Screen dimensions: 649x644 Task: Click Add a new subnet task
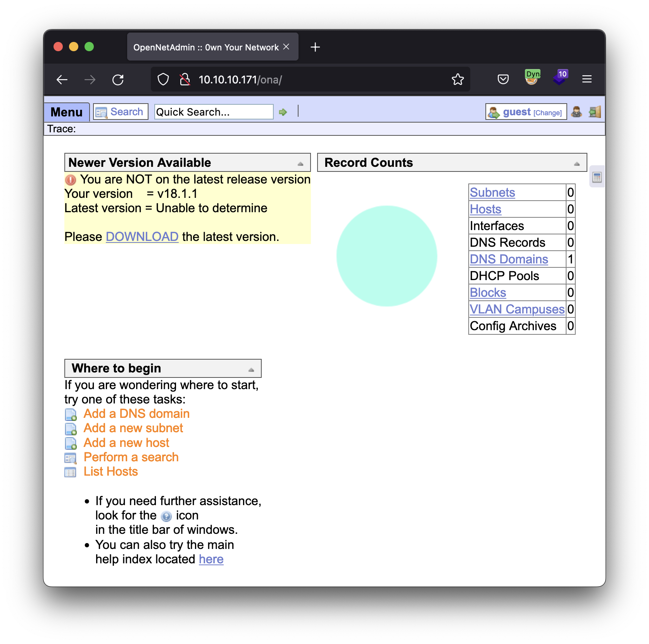[x=133, y=428]
